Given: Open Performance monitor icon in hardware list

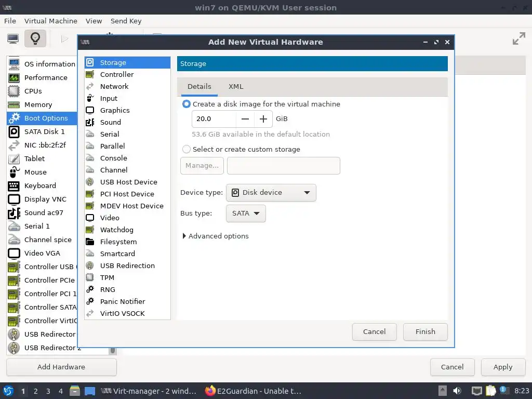Looking at the screenshot, I should click(x=14, y=78).
